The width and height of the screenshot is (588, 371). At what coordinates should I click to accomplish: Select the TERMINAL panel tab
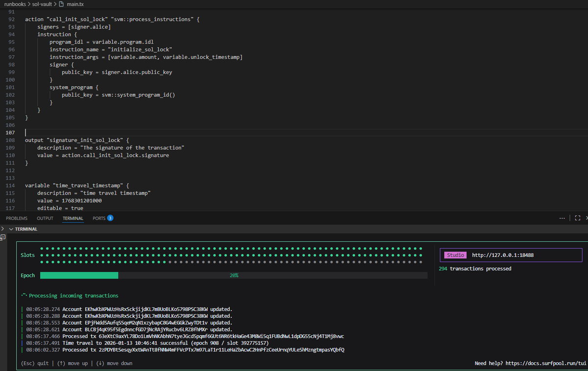tap(73, 218)
